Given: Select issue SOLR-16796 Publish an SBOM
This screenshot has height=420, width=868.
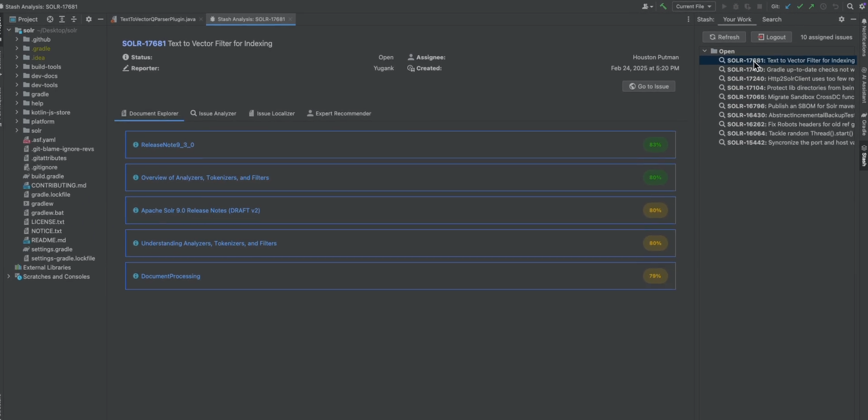Looking at the screenshot, I should pyautogui.click(x=786, y=106).
